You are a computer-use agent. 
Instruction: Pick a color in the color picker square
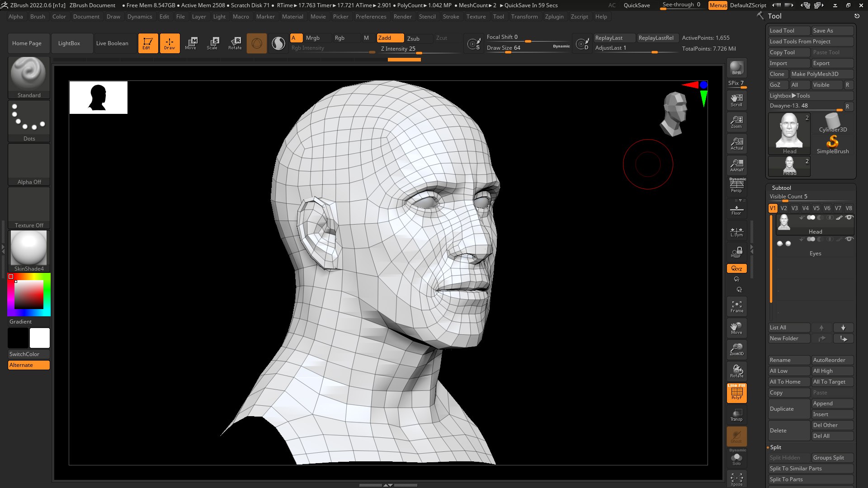pos(29,295)
